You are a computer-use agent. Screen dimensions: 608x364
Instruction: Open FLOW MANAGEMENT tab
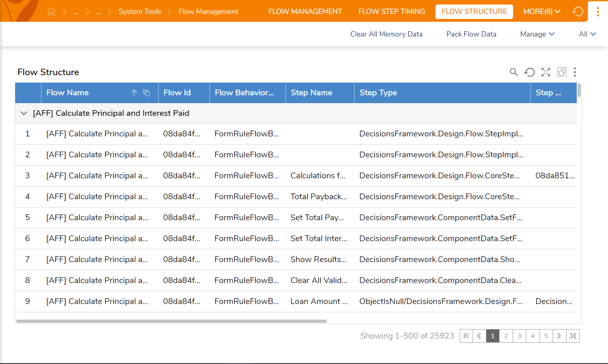coord(305,12)
